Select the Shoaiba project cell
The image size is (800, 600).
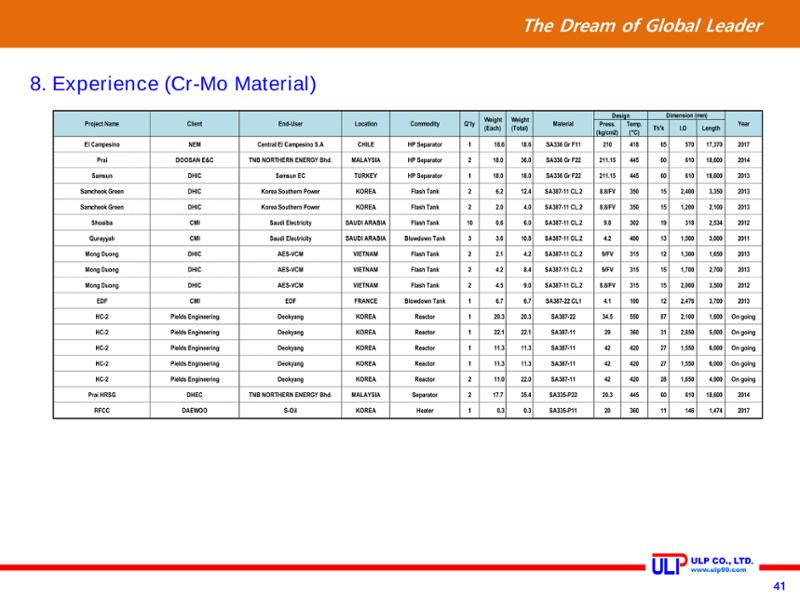[102, 223]
